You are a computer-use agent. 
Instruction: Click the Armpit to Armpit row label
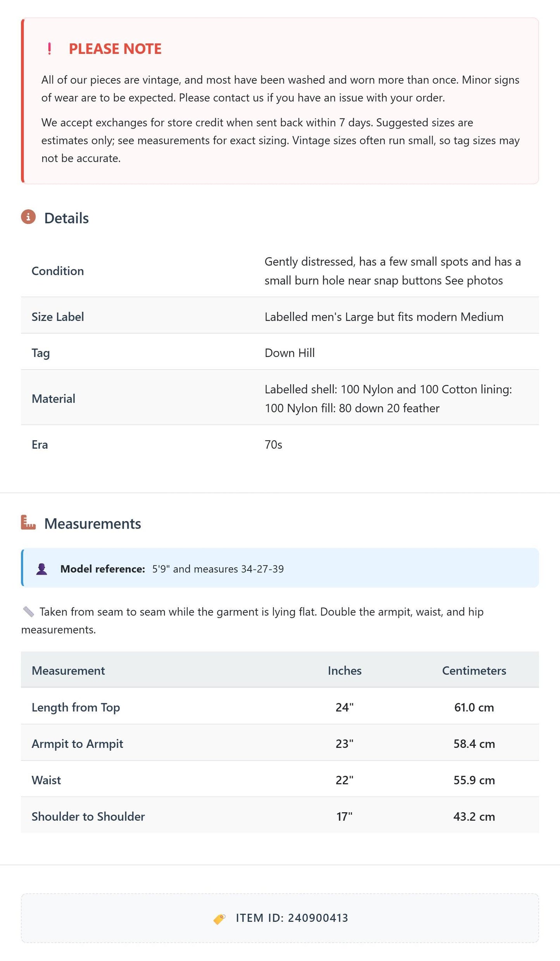coord(78,744)
